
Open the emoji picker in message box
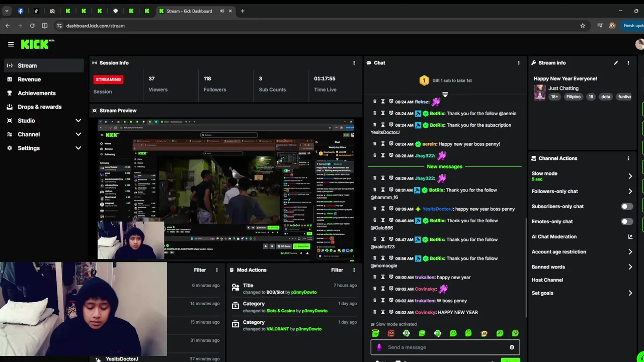(x=512, y=347)
